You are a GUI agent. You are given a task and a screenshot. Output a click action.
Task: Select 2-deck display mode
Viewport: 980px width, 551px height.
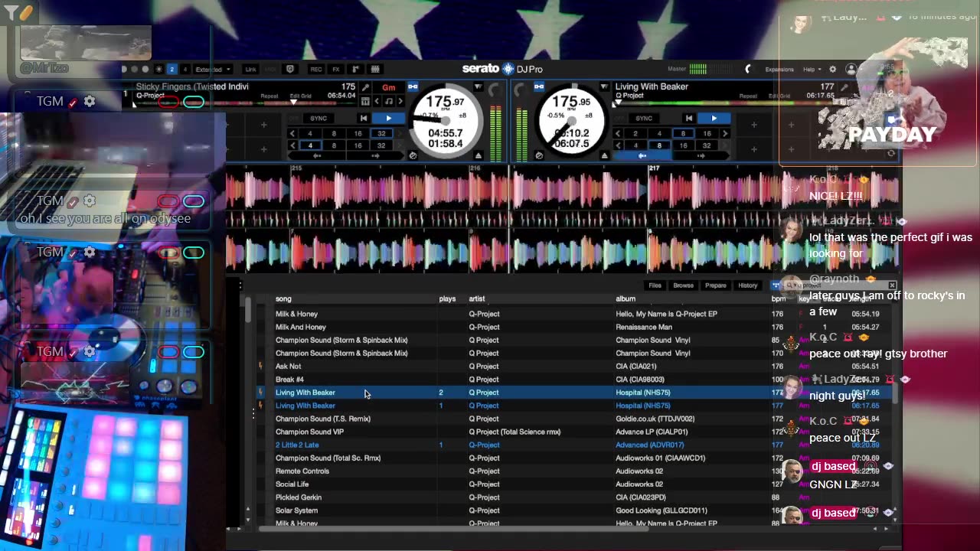171,69
